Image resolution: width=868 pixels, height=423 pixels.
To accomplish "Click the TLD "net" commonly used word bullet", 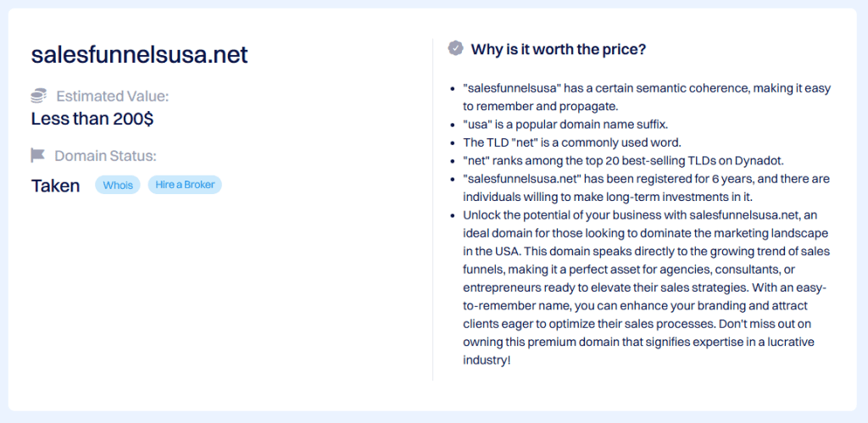I will click(x=571, y=142).
